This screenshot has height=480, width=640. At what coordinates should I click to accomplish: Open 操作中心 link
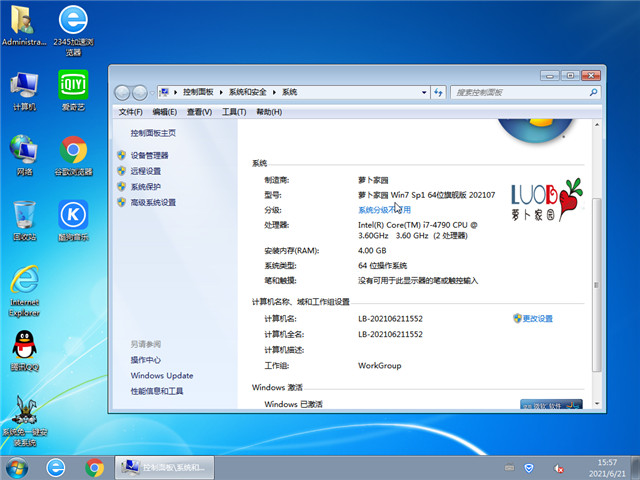point(145,360)
